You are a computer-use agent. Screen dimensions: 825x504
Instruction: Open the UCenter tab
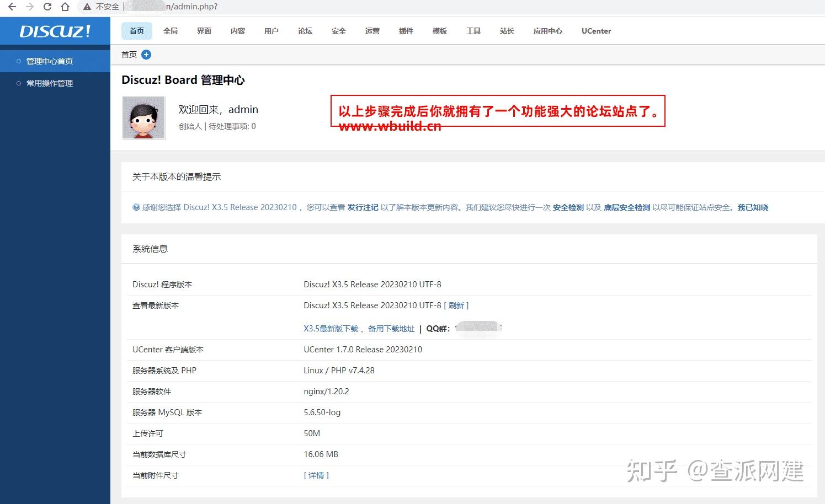coord(595,31)
